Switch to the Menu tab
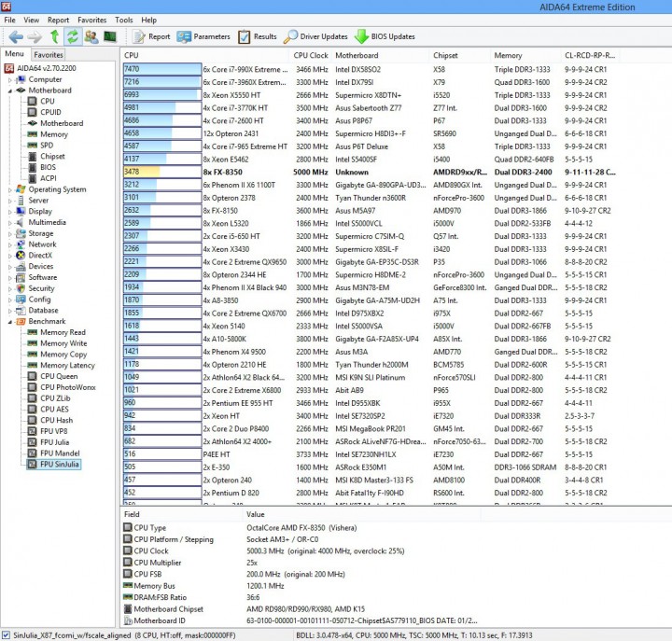Screen dimensions: 672x641 [x=15, y=54]
